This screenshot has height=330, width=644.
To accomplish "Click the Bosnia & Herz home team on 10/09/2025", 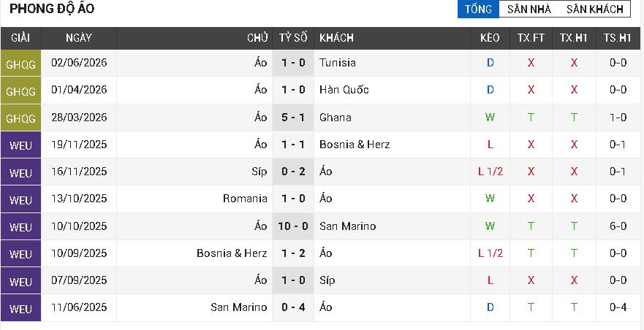I will 232,253.
